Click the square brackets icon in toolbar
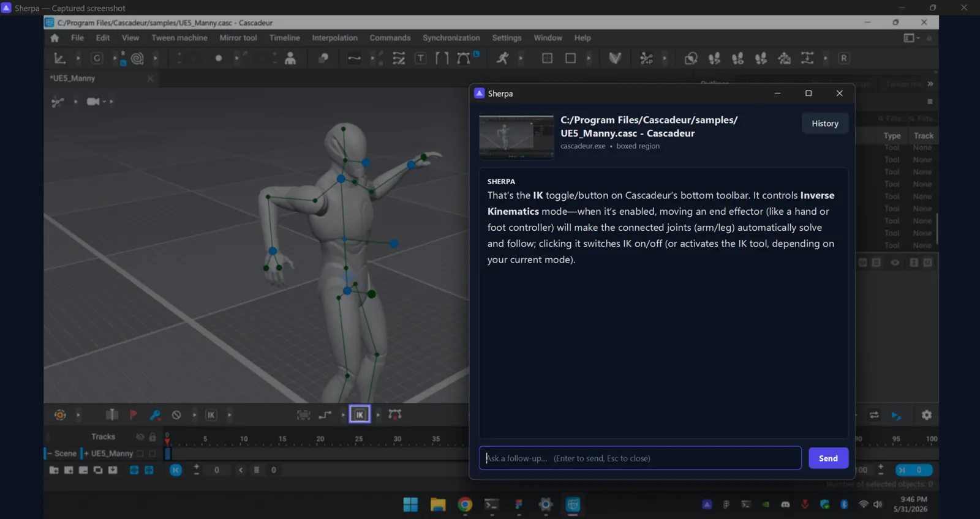Viewport: 980px width, 519px height. pyautogui.click(x=442, y=58)
